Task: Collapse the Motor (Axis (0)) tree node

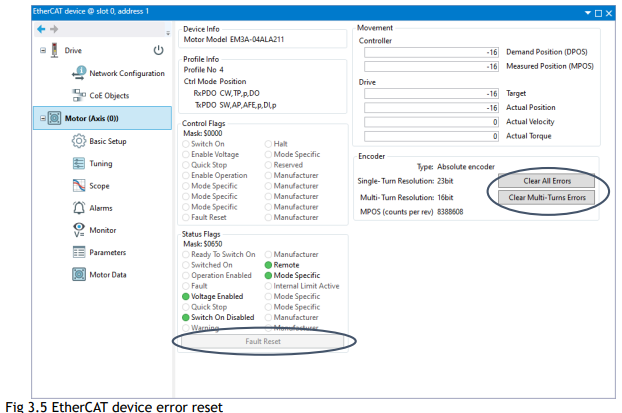Action: click(43, 118)
